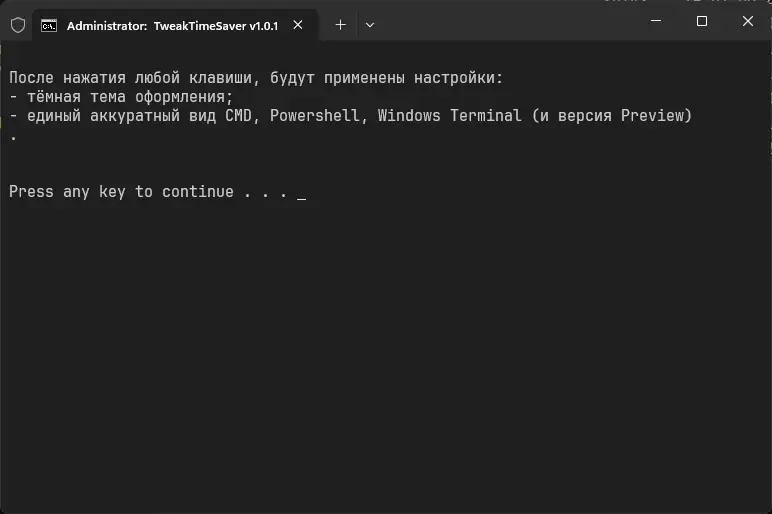Click the "Windows Terminal" text in the output

[449, 115]
